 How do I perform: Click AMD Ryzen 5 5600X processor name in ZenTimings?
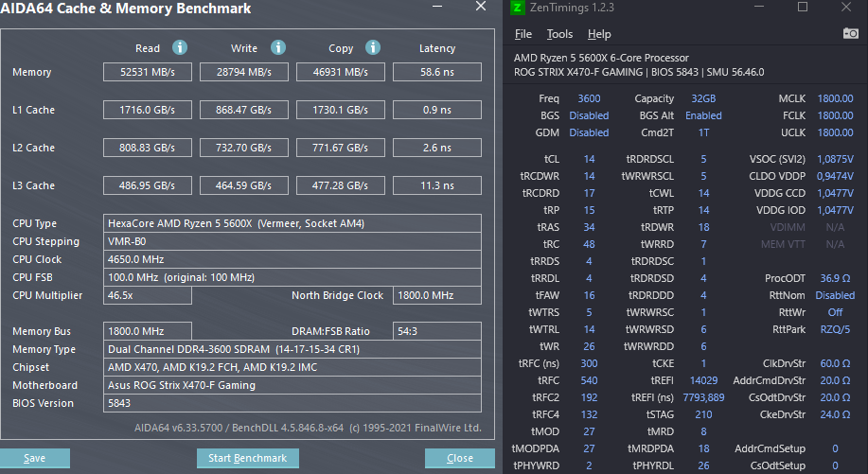(x=601, y=58)
